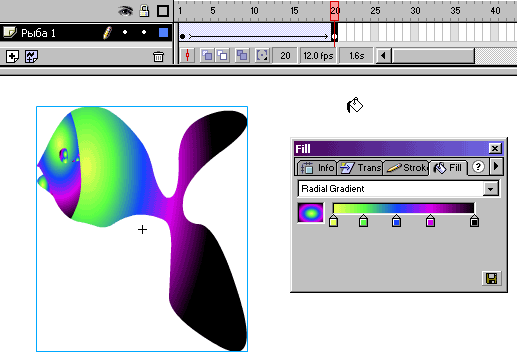517x362 pixels.
Task: Open Modify Onion Markers menu
Action: (x=262, y=55)
